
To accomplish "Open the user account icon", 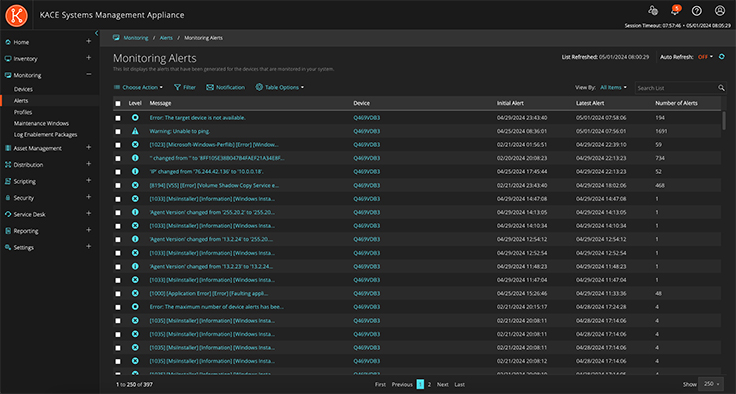I will (x=720, y=11).
